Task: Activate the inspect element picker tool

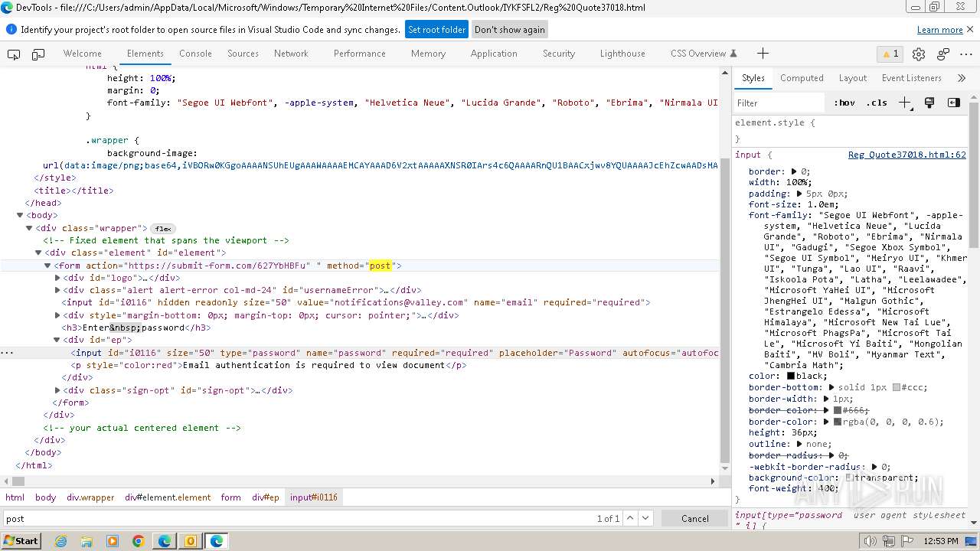Action: coord(14,54)
